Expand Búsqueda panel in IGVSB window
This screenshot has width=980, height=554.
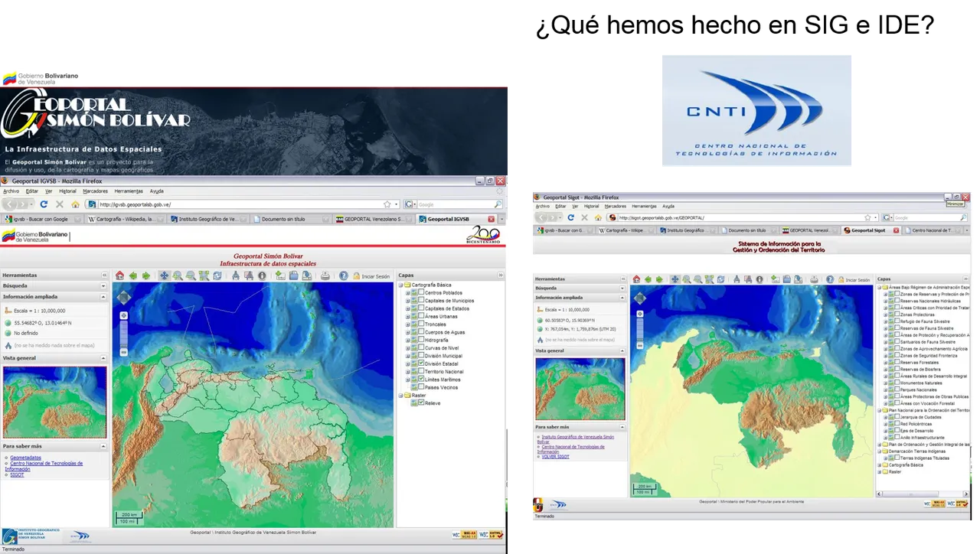(x=103, y=286)
